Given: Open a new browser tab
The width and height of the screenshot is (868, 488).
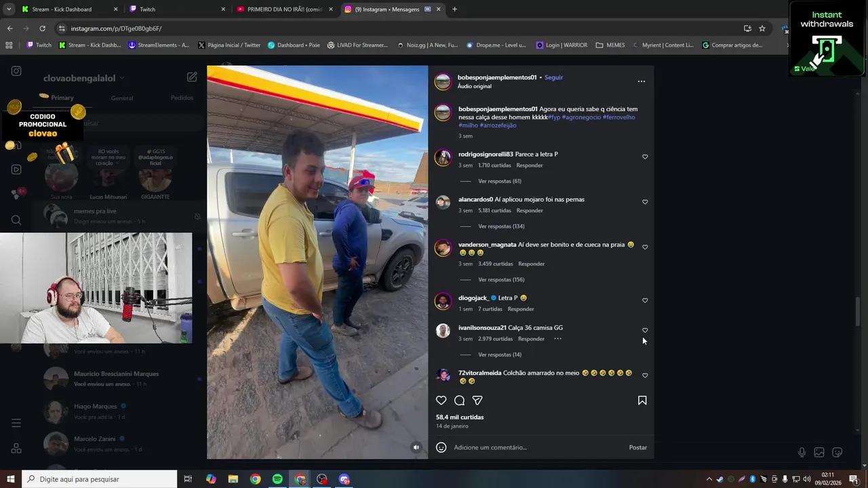Looking at the screenshot, I should click(x=454, y=9).
